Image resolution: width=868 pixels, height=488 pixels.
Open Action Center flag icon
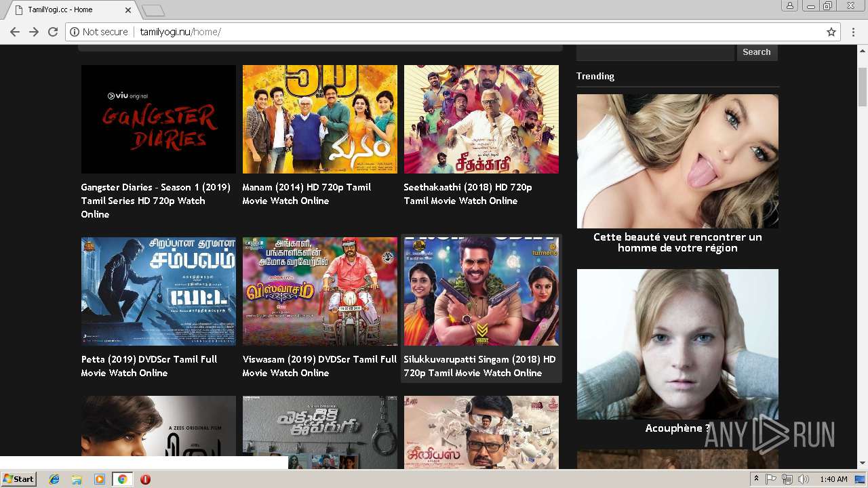771,479
